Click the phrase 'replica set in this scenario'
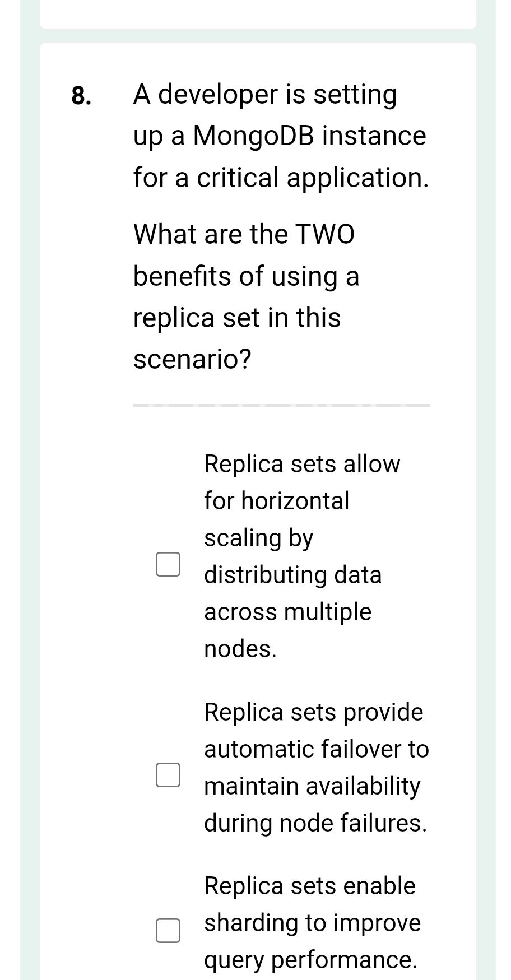Viewport: 511px width, 980px height. point(236,318)
